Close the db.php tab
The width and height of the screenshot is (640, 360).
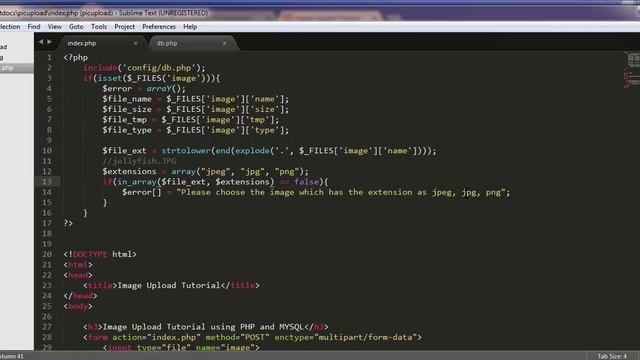click(x=224, y=43)
